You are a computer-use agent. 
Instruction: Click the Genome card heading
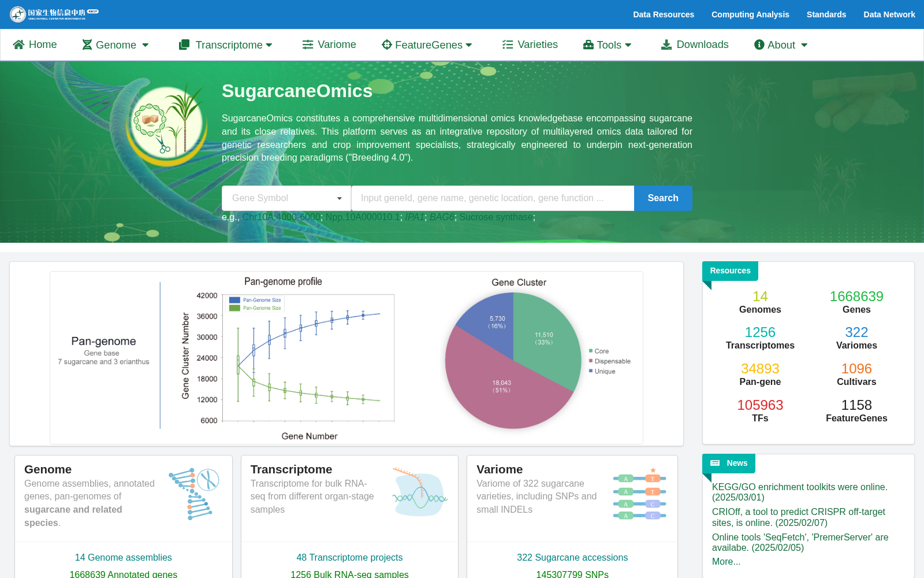click(48, 469)
